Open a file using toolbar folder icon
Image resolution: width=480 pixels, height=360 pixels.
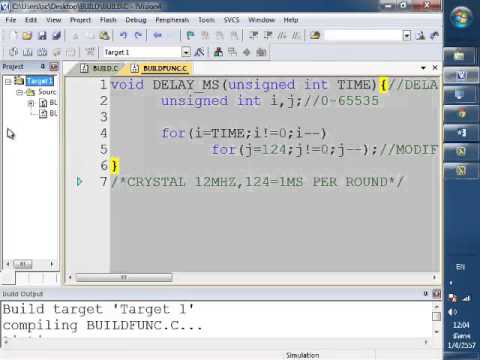[x=27, y=35]
